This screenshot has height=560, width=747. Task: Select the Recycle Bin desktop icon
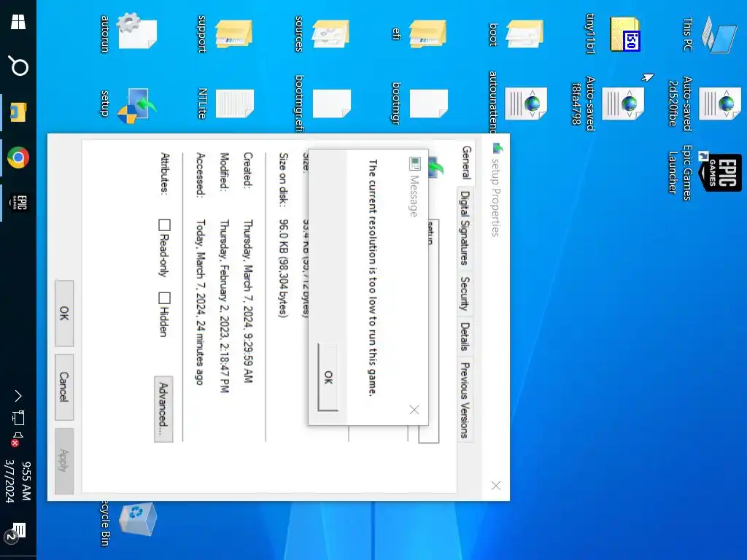point(128,523)
